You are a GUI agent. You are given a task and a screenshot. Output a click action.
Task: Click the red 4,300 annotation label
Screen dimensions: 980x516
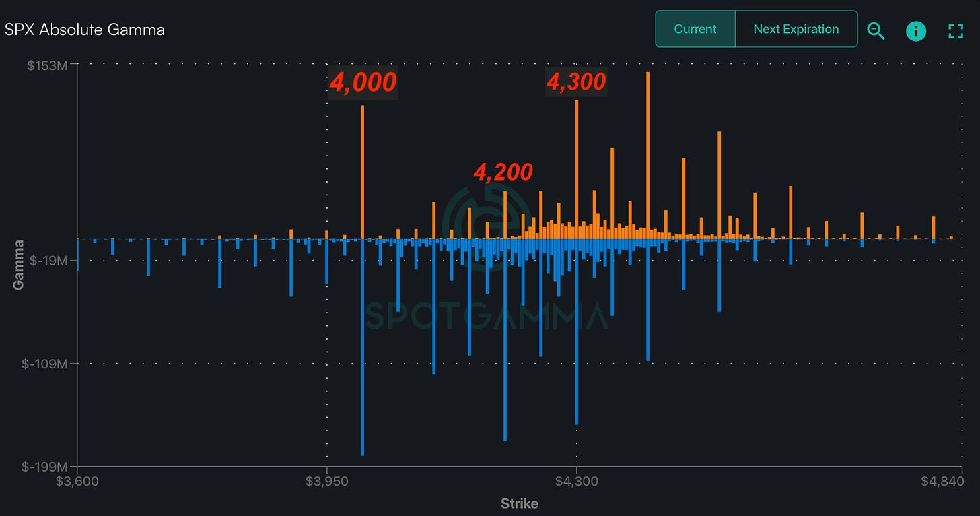pos(576,82)
